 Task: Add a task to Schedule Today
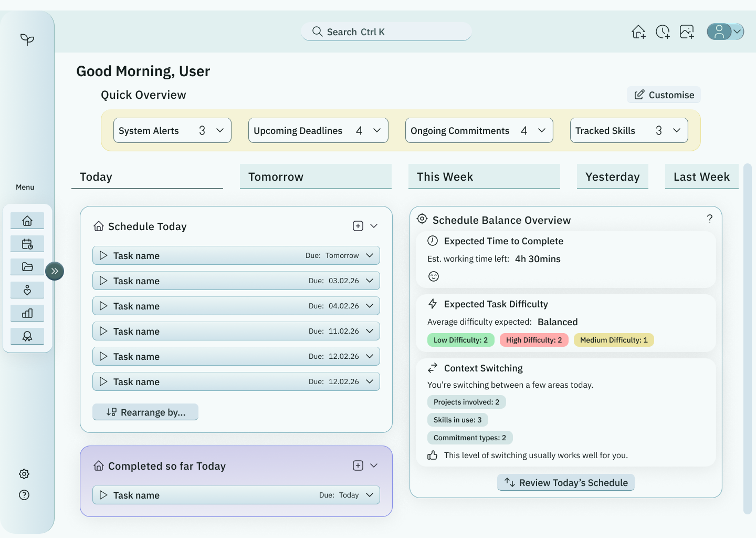pyautogui.click(x=358, y=226)
